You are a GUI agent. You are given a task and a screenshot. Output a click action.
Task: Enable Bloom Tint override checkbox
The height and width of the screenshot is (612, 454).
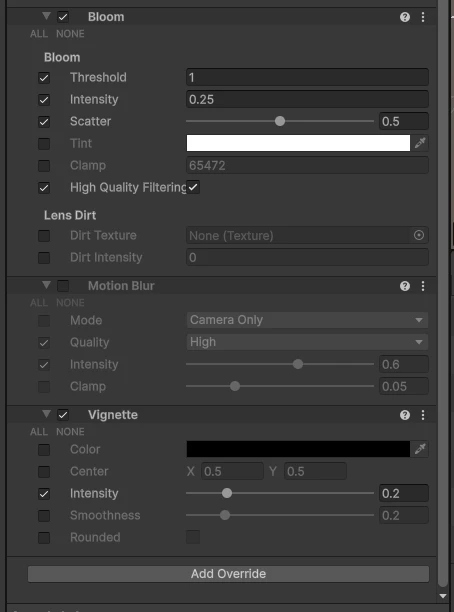click(x=44, y=144)
